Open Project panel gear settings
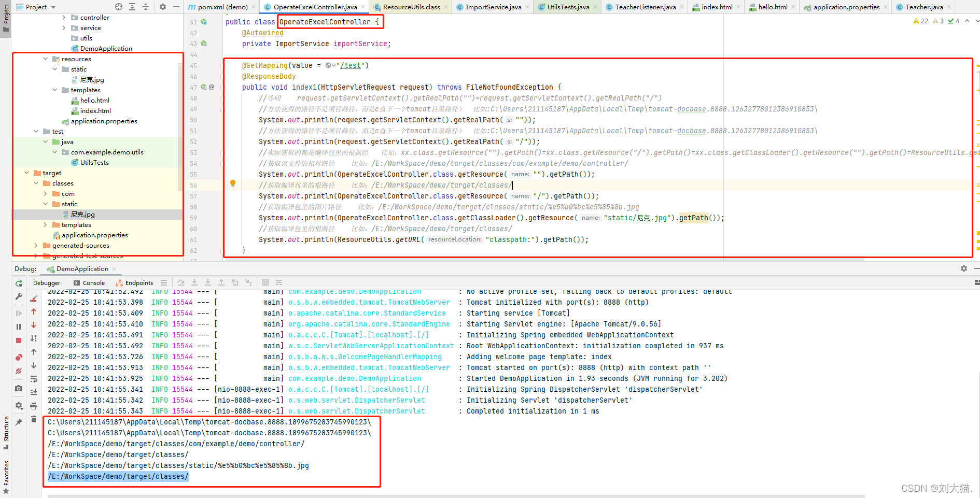The width and height of the screenshot is (980, 498). pos(163,7)
